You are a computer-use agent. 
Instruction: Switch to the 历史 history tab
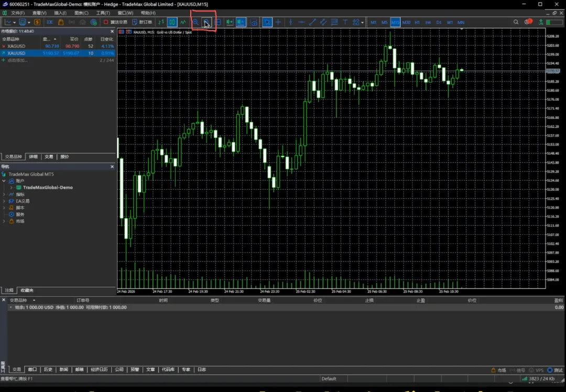48,369
